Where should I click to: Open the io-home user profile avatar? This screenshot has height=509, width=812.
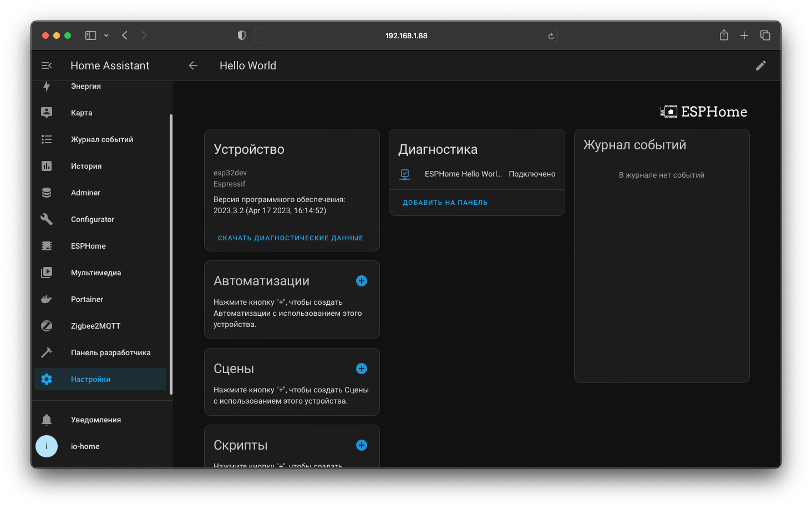point(47,446)
